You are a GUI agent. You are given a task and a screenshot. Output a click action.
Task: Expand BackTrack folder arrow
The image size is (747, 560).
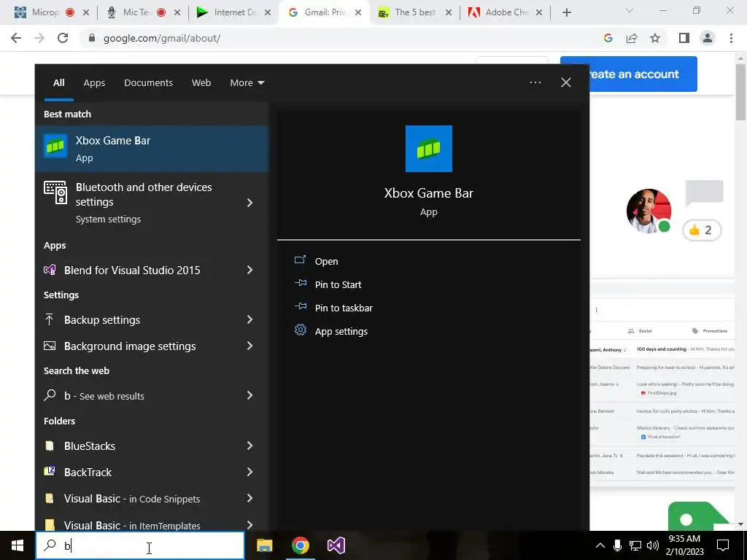[249, 472]
